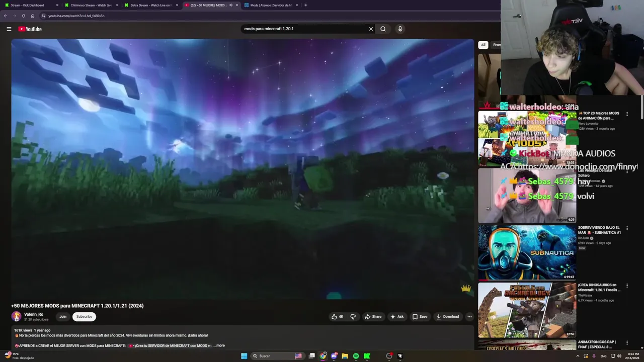Screen dimensions: 644x362
Task: Select the All filter chip
Action: click(x=483, y=45)
